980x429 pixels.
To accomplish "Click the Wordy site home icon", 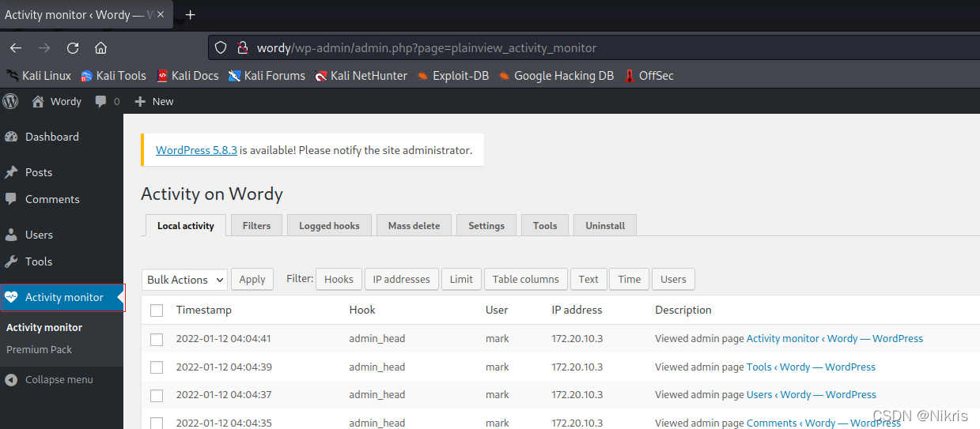I will click(38, 101).
